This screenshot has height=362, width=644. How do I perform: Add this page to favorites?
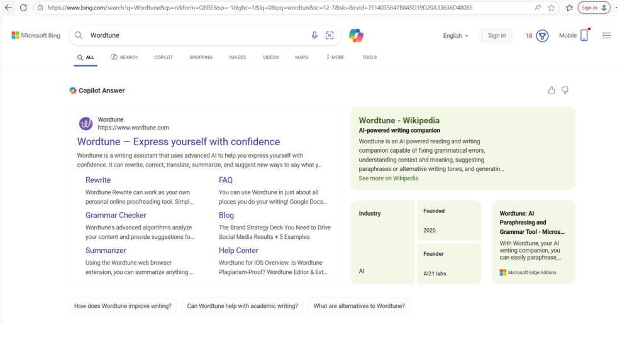(x=551, y=8)
